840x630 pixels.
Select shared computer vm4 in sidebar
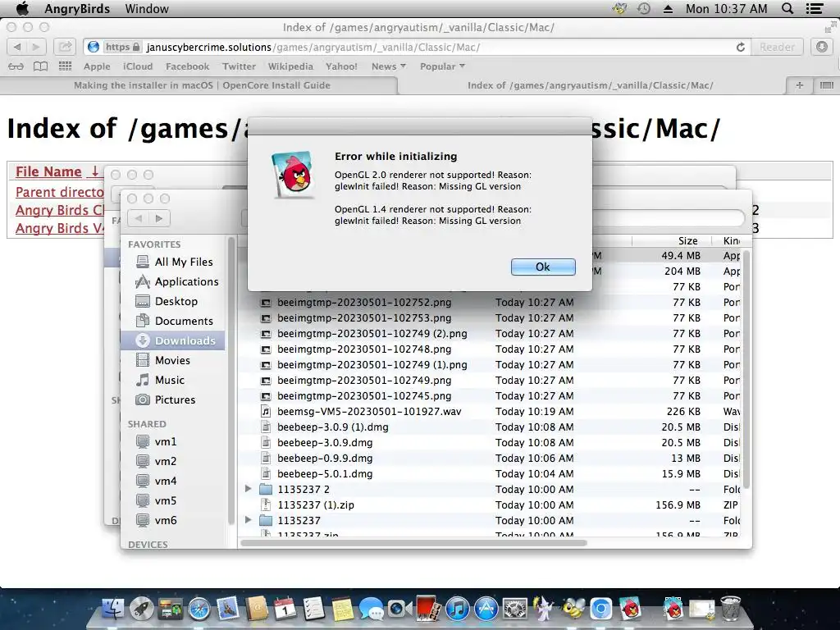coord(172,481)
